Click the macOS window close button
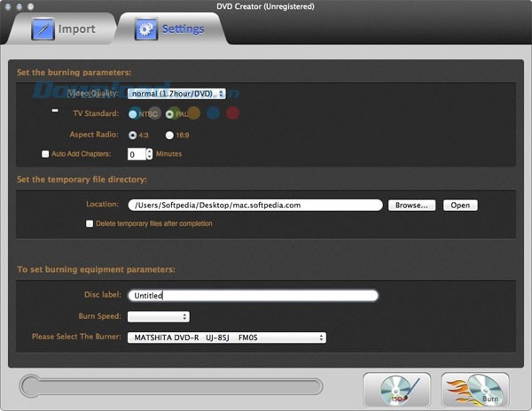 [x=8, y=6]
